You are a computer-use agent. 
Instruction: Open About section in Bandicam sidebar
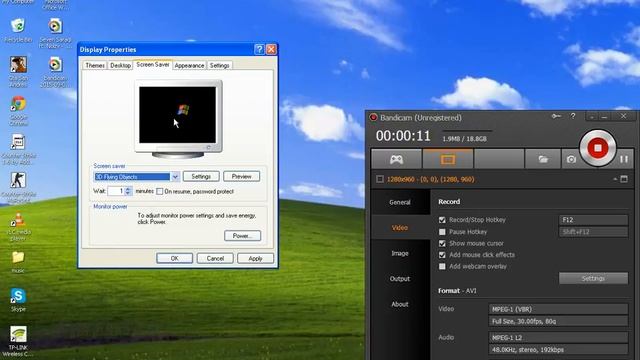click(400, 304)
